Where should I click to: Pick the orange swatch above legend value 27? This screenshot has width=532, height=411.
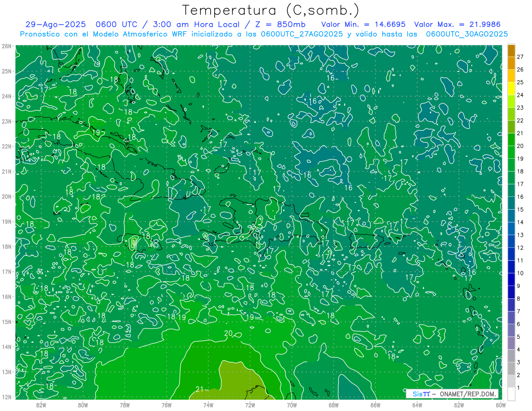tap(511, 51)
